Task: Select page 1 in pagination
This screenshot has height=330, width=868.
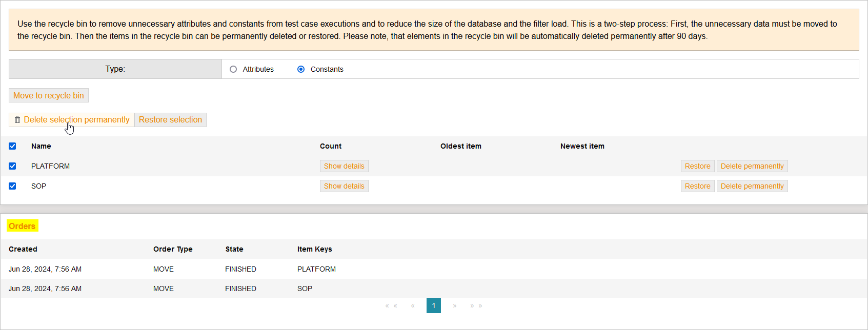Action: click(433, 306)
